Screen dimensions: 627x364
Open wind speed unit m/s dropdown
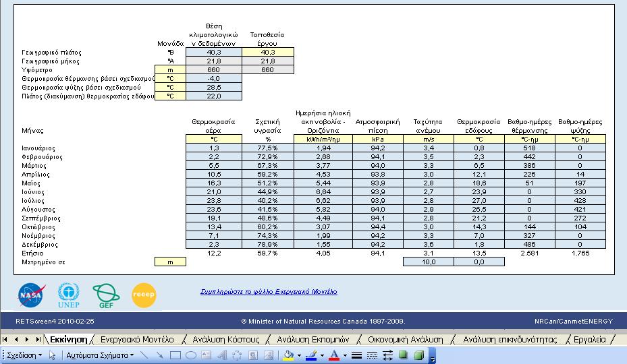(x=429, y=139)
